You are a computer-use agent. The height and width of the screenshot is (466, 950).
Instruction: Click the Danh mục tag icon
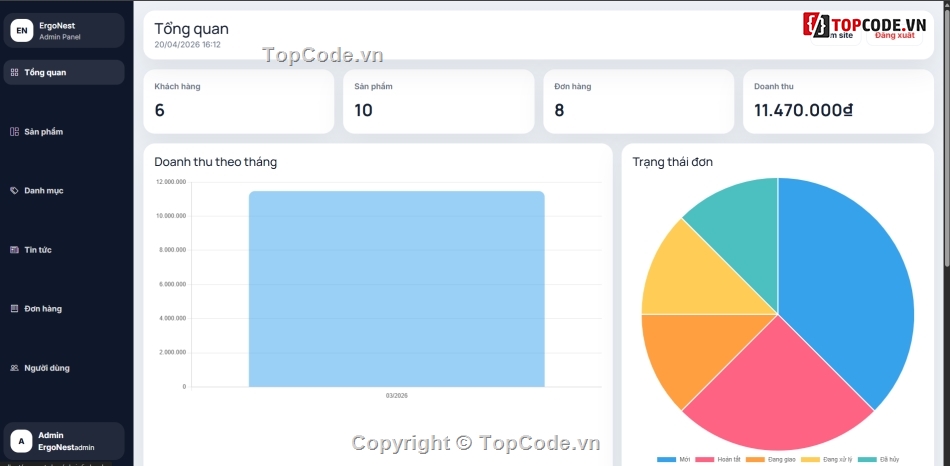pos(15,190)
